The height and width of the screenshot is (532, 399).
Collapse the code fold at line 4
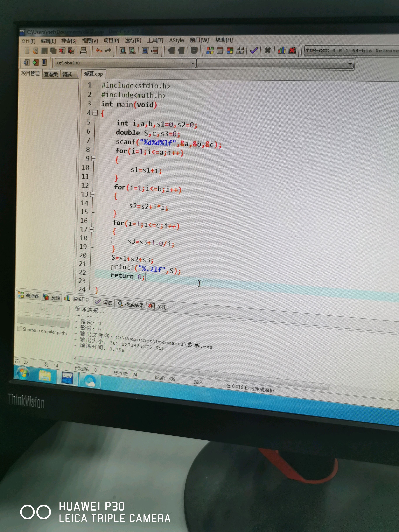(95, 113)
